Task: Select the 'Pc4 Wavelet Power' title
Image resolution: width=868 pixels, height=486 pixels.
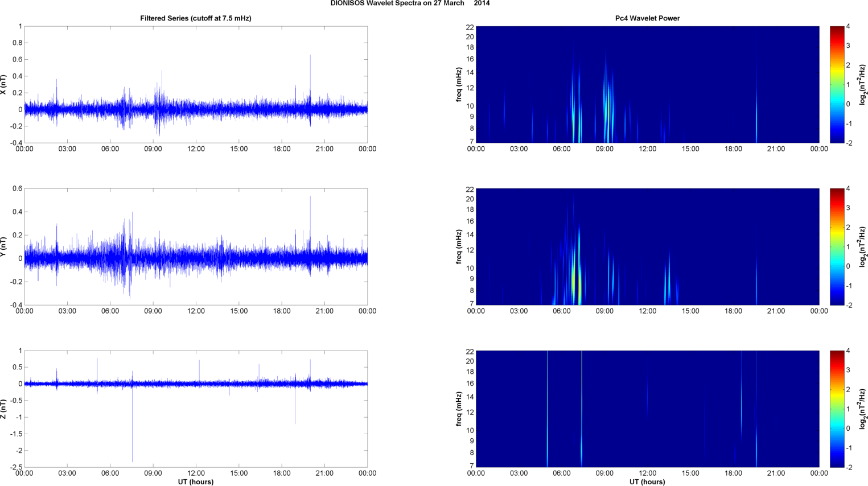Action: [647, 18]
